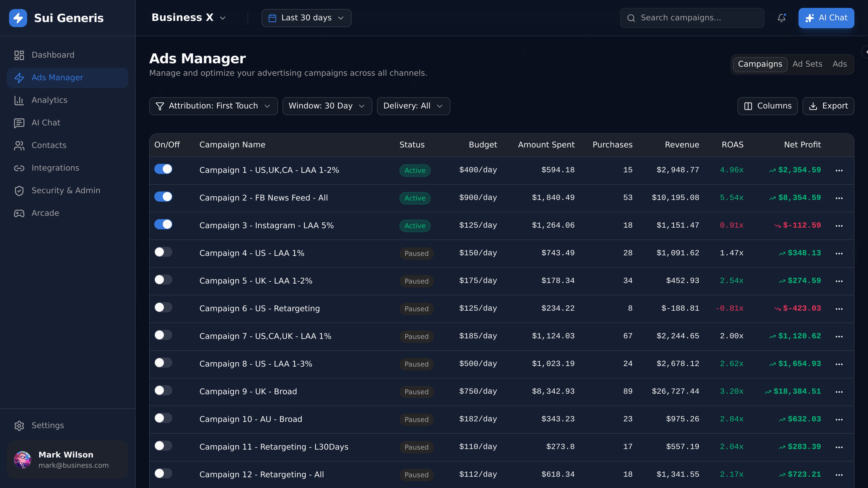Open Settings gear icon in sidebar
This screenshot has width=868, height=488.
tap(19, 426)
